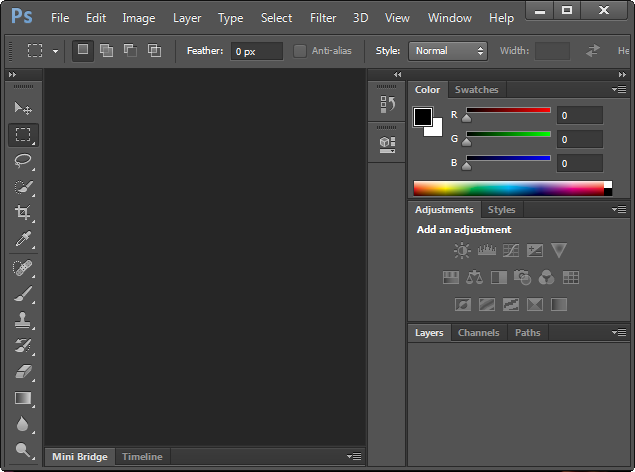Screen dimensions: 635x472
Task: Open the Color panel flyout menu
Action: [619, 89]
